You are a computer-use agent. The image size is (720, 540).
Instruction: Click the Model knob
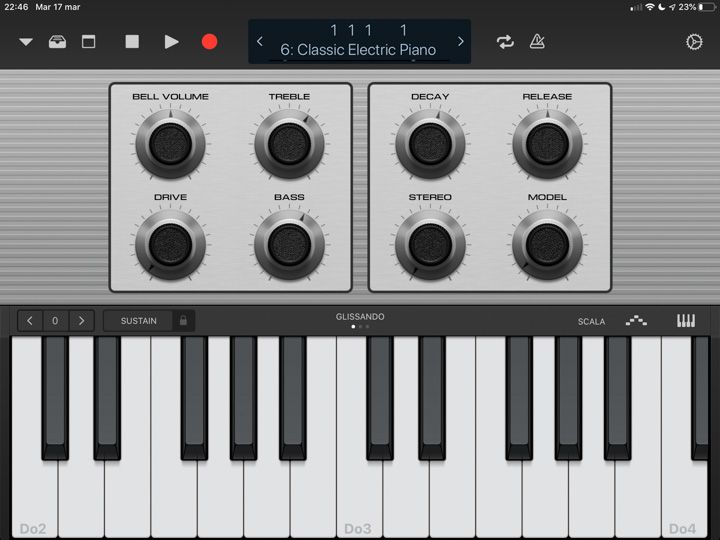click(547, 245)
